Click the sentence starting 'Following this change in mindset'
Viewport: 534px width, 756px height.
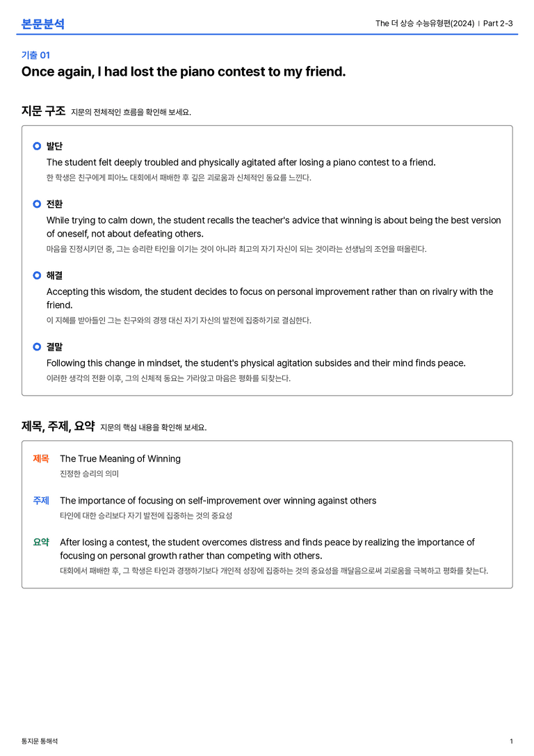[x=256, y=363]
